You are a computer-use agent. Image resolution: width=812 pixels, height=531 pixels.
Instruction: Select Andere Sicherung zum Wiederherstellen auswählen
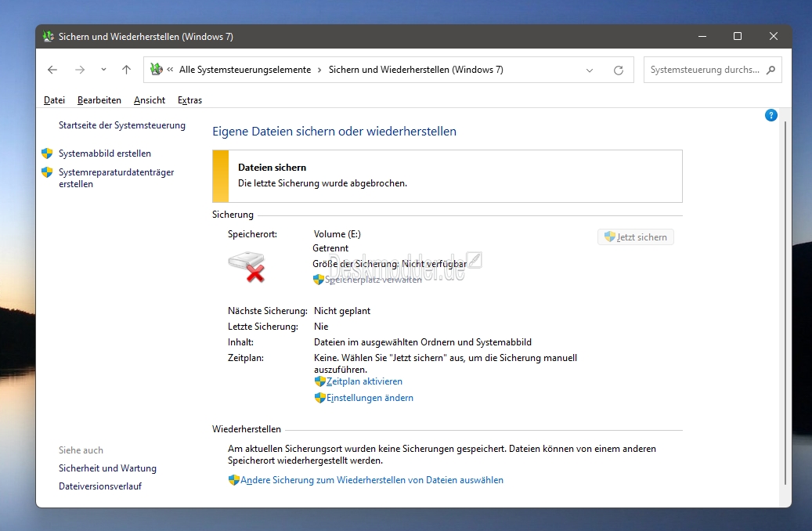click(x=372, y=480)
